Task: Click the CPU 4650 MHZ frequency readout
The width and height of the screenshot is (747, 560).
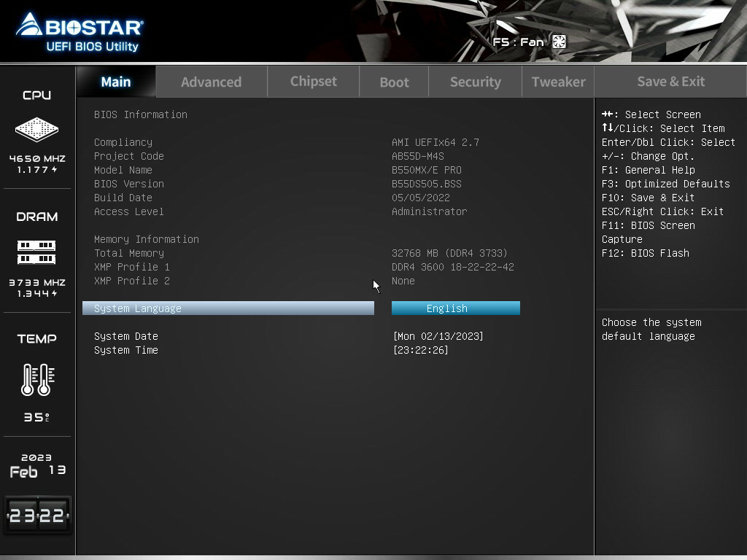Action: [x=37, y=158]
